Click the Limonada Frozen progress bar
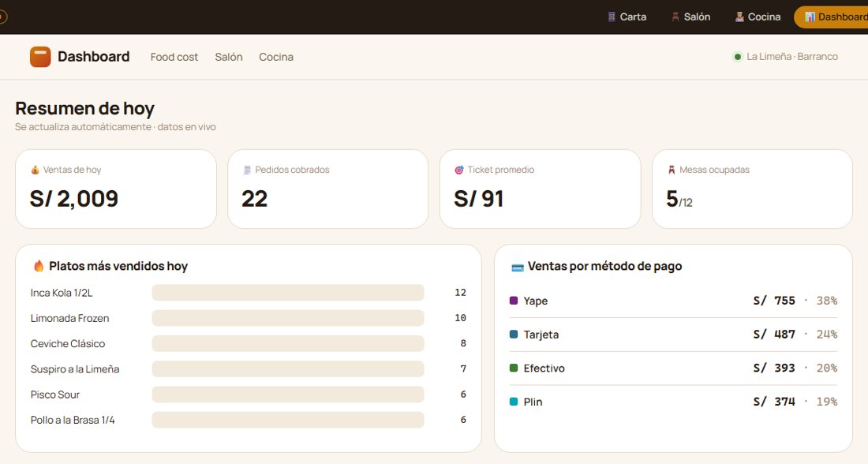The image size is (868, 464). 288,318
